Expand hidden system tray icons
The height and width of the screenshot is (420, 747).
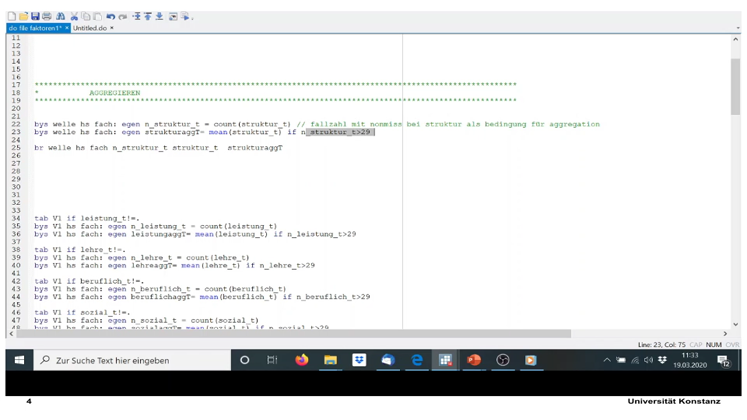tap(607, 361)
